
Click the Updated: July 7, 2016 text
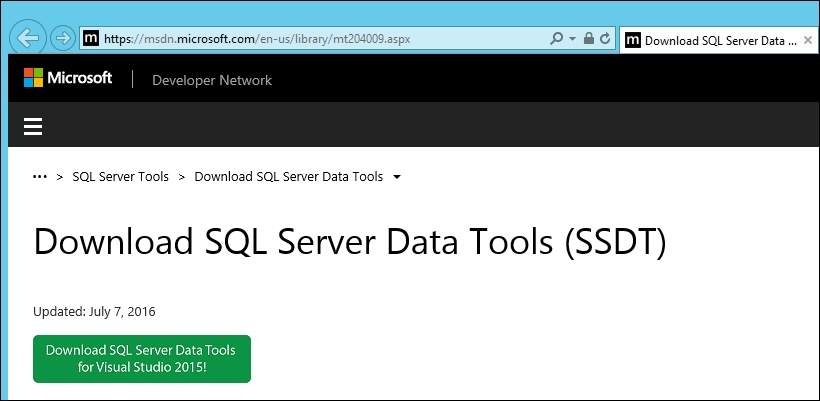point(94,312)
